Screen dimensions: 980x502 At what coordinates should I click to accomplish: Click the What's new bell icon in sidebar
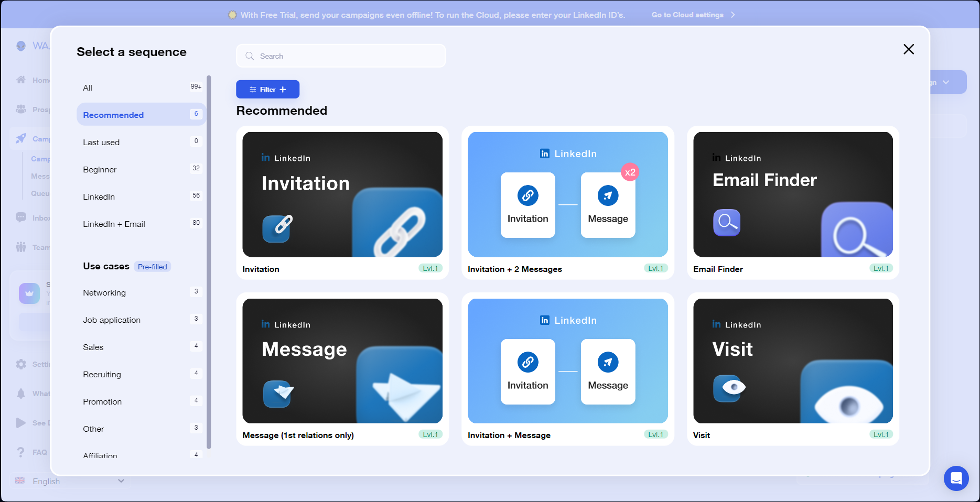click(x=21, y=394)
